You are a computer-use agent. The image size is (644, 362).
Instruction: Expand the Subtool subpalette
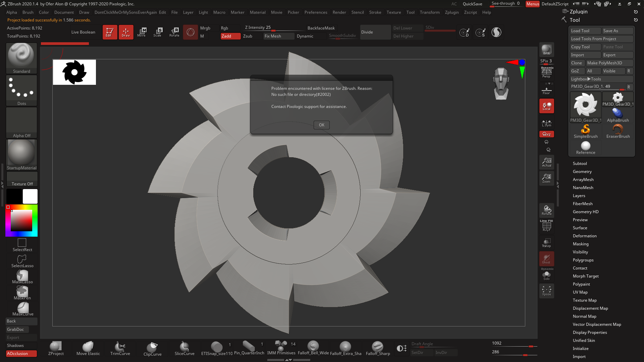pyautogui.click(x=580, y=163)
